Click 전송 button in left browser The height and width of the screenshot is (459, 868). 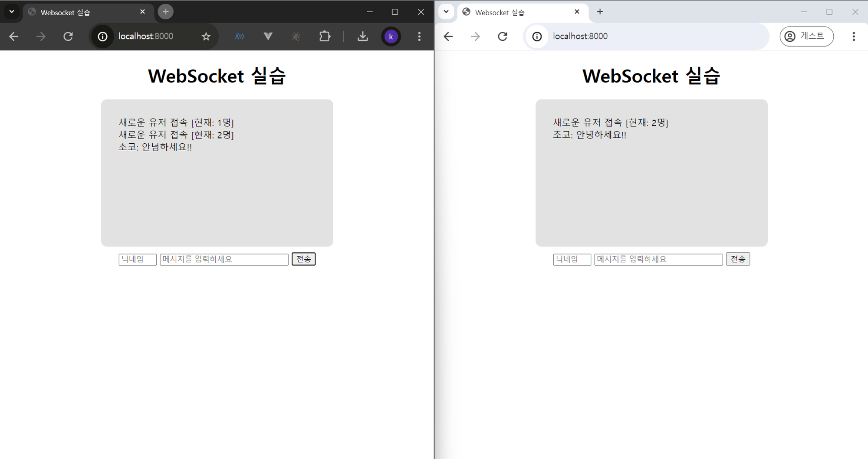pyautogui.click(x=303, y=259)
